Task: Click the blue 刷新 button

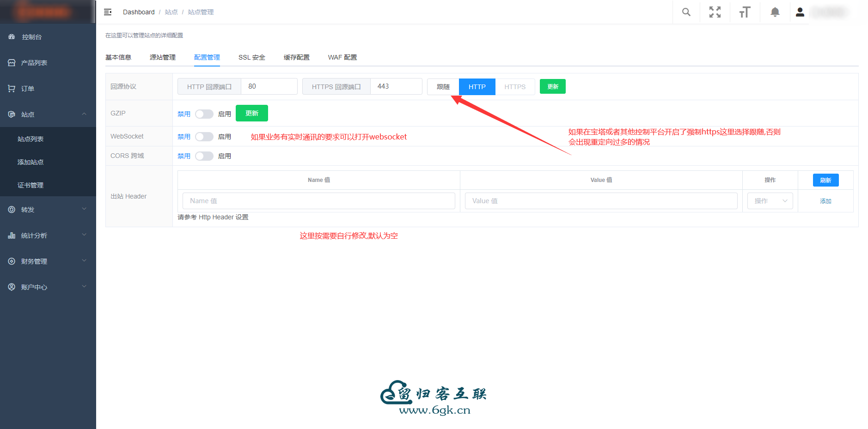Action: coord(825,180)
